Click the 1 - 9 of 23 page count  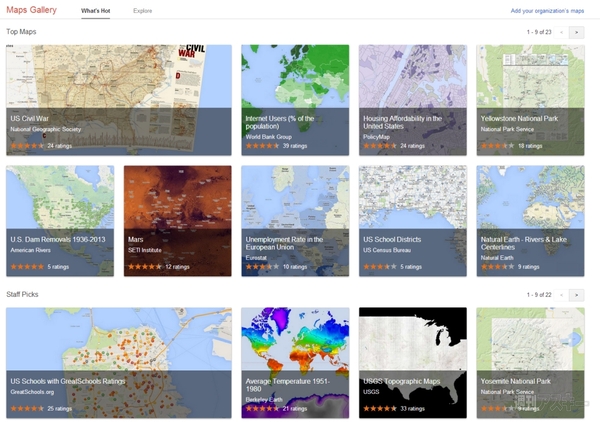pos(539,32)
